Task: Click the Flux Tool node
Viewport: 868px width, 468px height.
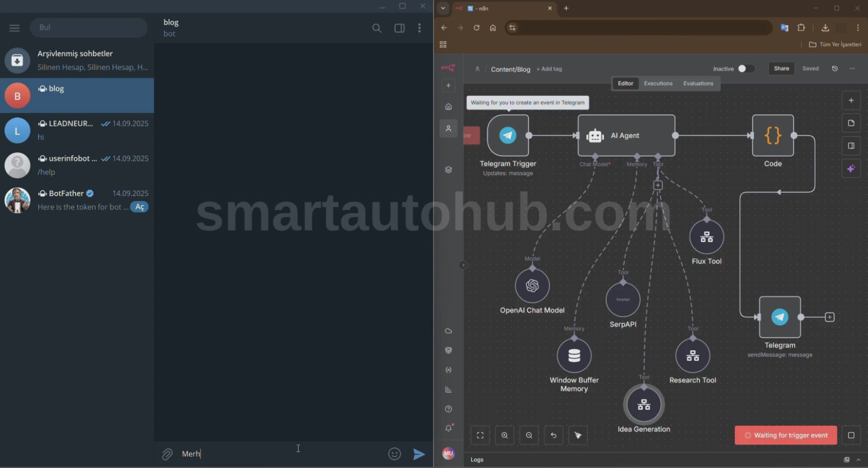Action: pos(706,237)
